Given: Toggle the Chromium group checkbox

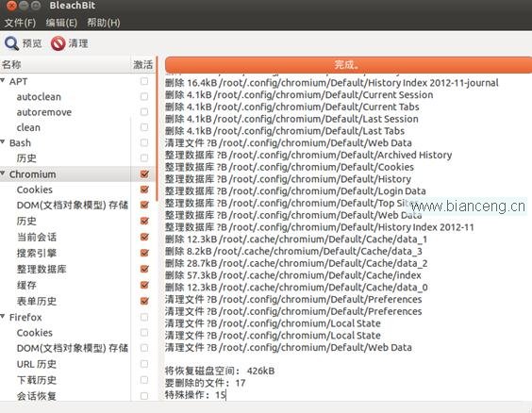Looking at the screenshot, I should [144, 173].
